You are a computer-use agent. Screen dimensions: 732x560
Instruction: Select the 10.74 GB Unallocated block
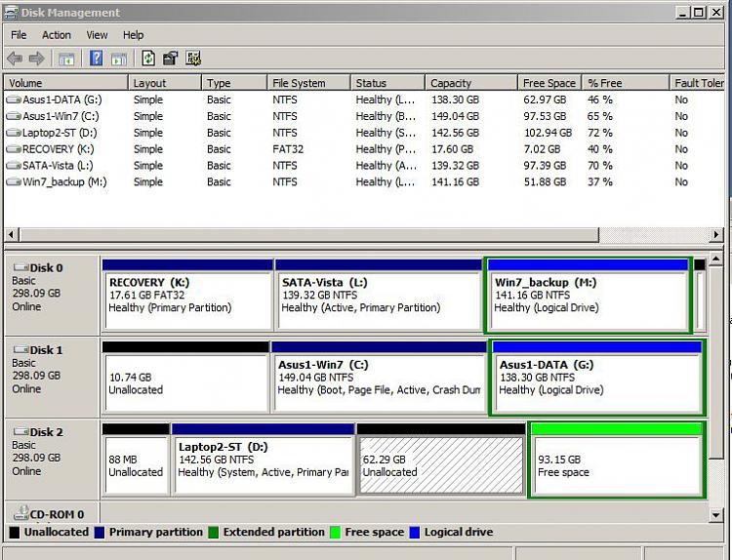click(x=185, y=377)
